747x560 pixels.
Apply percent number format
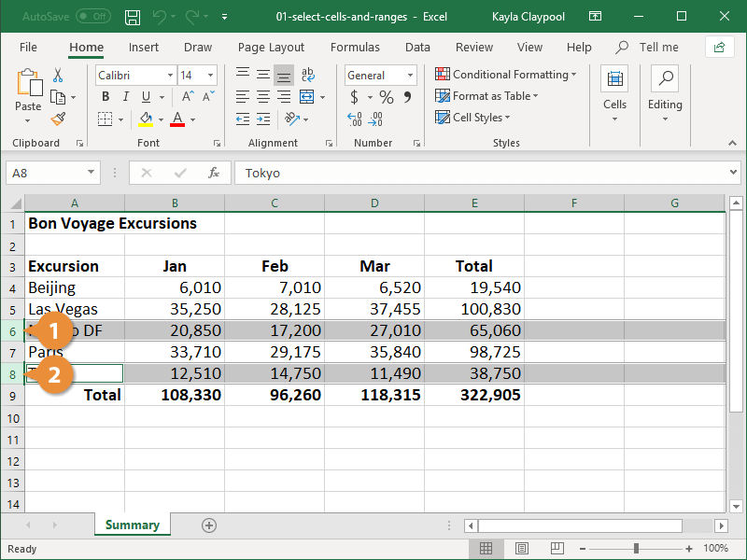coord(386,96)
